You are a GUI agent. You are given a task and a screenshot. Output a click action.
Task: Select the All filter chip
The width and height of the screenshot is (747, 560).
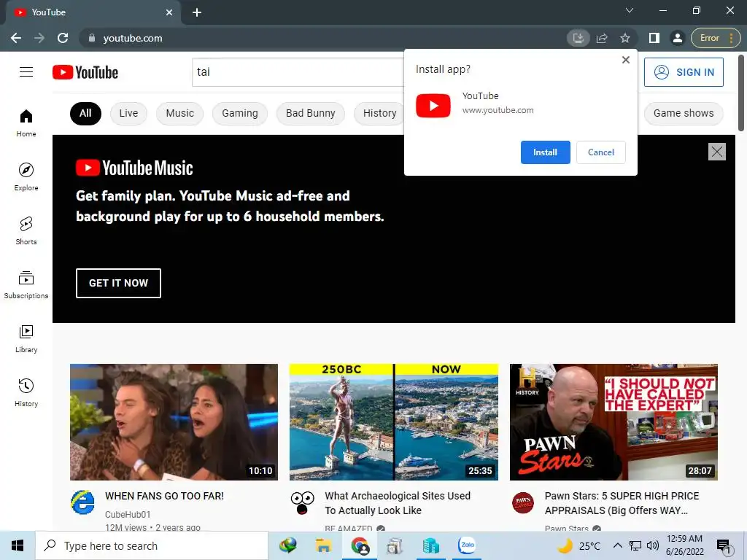click(x=85, y=113)
